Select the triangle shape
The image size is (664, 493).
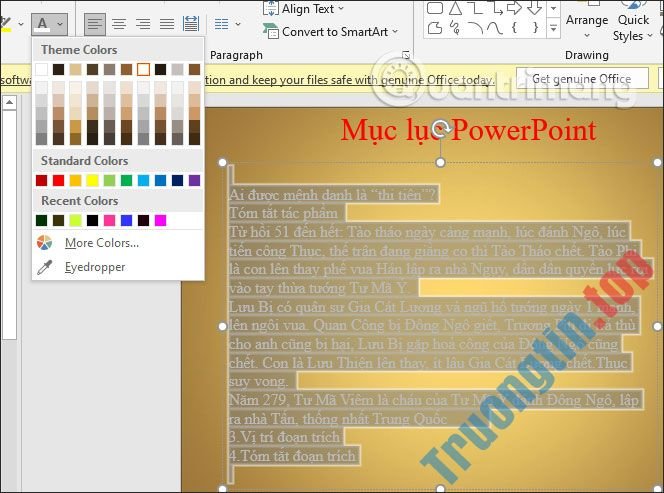(455, 8)
